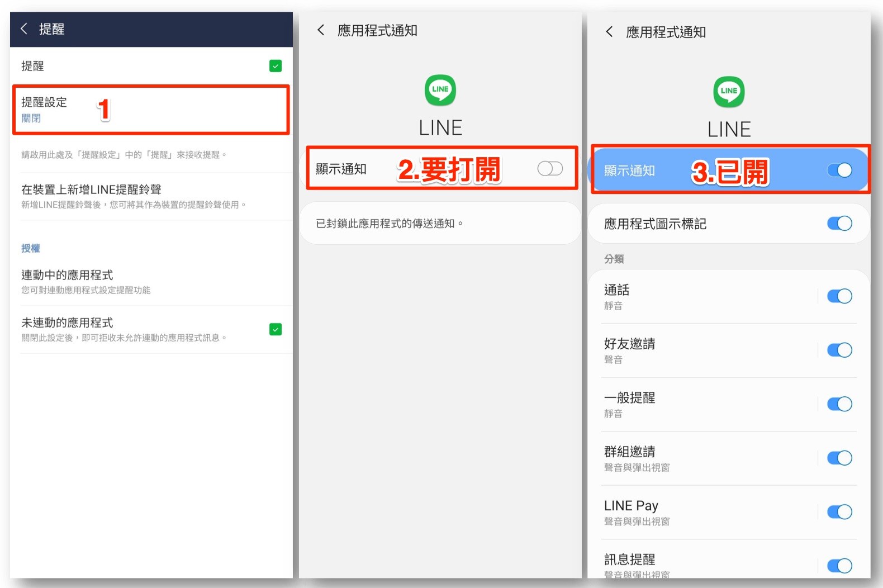Open 一般提醒 category settings
This screenshot has width=883, height=588.
(x=705, y=405)
